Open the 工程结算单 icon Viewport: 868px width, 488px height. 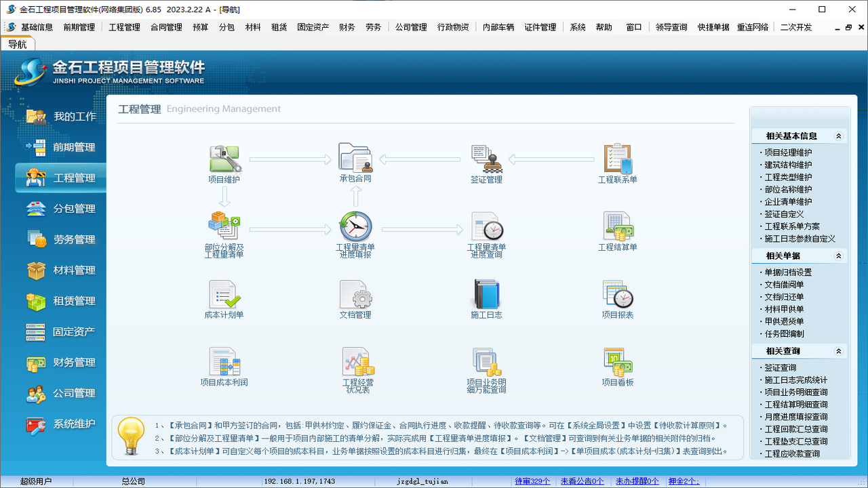(x=618, y=226)
